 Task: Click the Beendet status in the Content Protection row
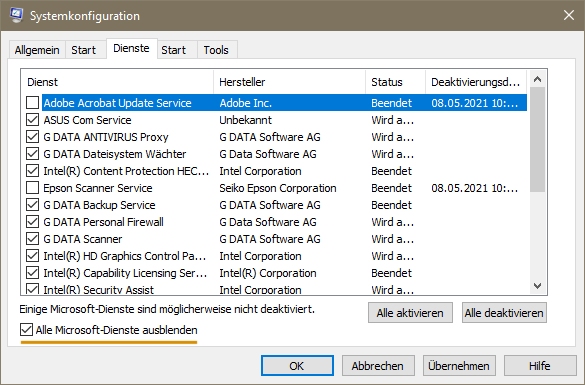[x=391, y=171]
